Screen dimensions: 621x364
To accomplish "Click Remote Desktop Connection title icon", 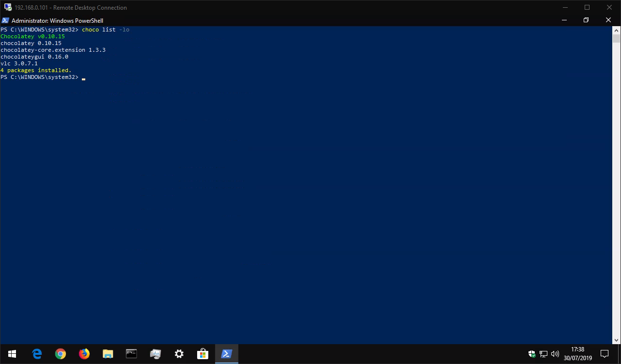I will [x=8, y=7].
